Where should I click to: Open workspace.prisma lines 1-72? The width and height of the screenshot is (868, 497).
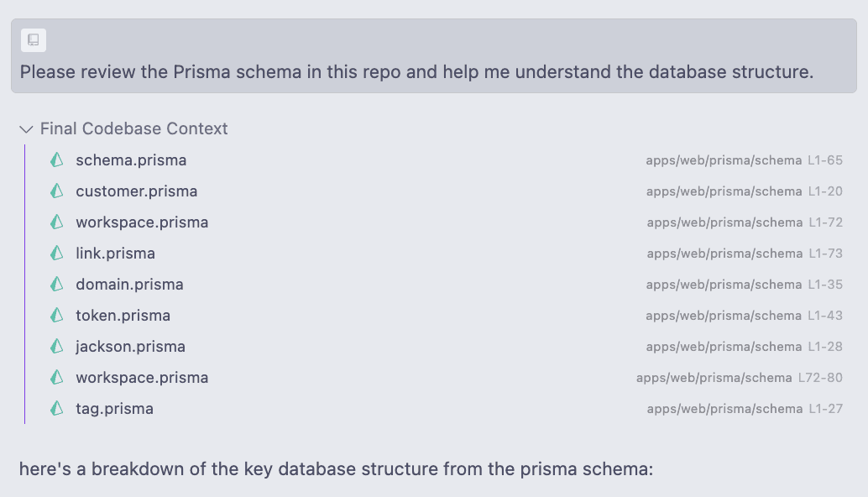click(x=142, y=222)
